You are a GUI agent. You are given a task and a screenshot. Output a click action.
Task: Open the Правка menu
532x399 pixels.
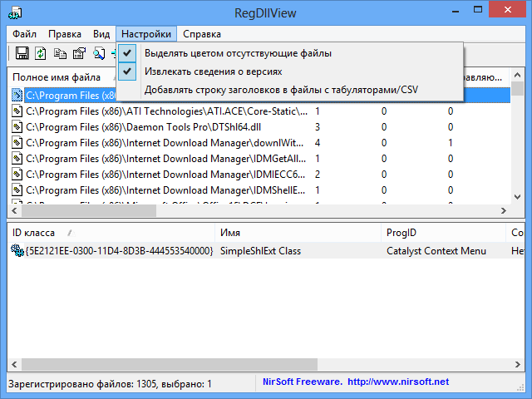(65, 34)
